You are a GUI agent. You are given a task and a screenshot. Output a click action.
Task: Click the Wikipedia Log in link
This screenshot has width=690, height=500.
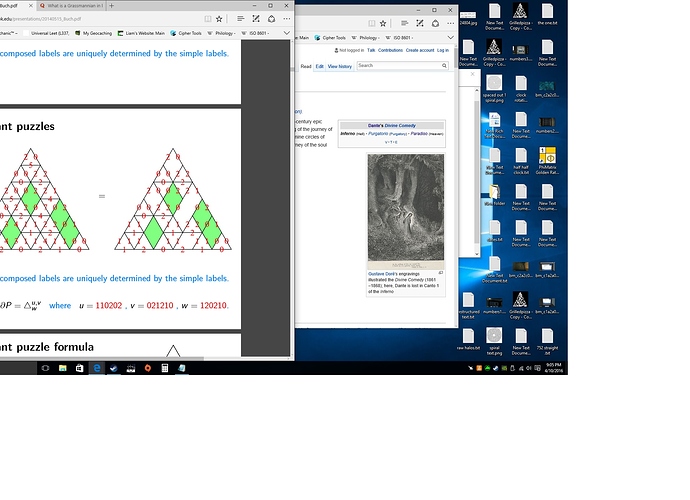pos(443,50)
